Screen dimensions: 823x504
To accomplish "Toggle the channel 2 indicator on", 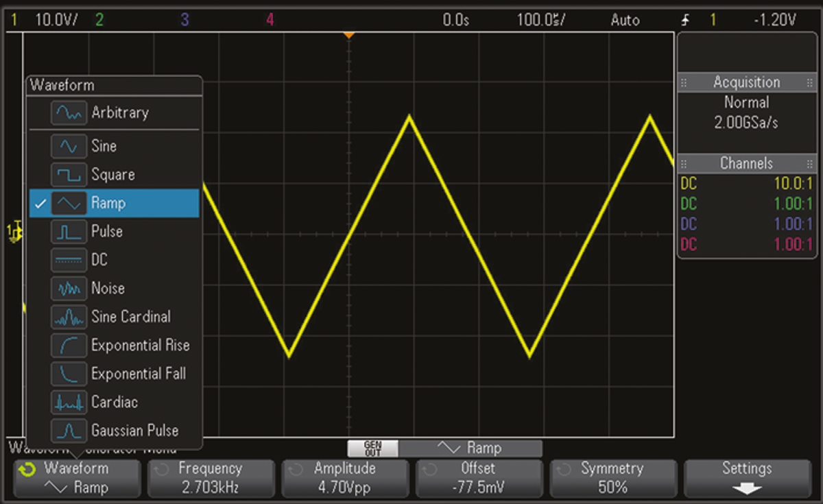I will tap(99, 20).
